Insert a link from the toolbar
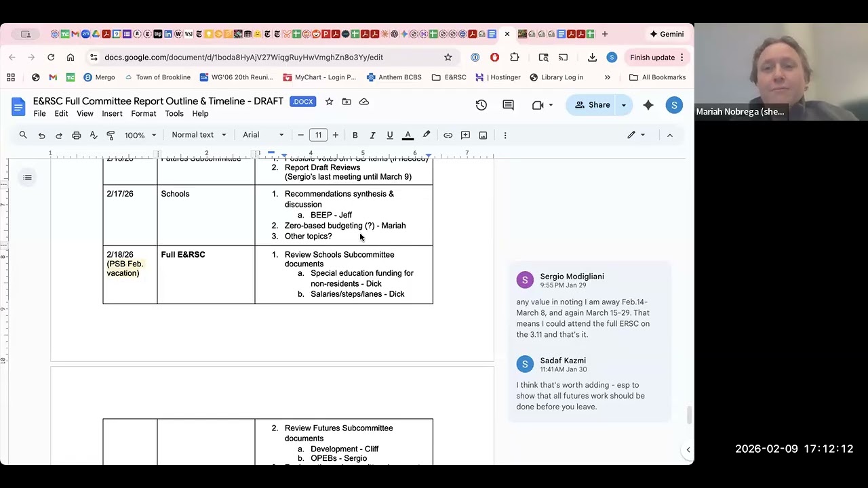Screen dimensions: 868x488 pos(448,135)
